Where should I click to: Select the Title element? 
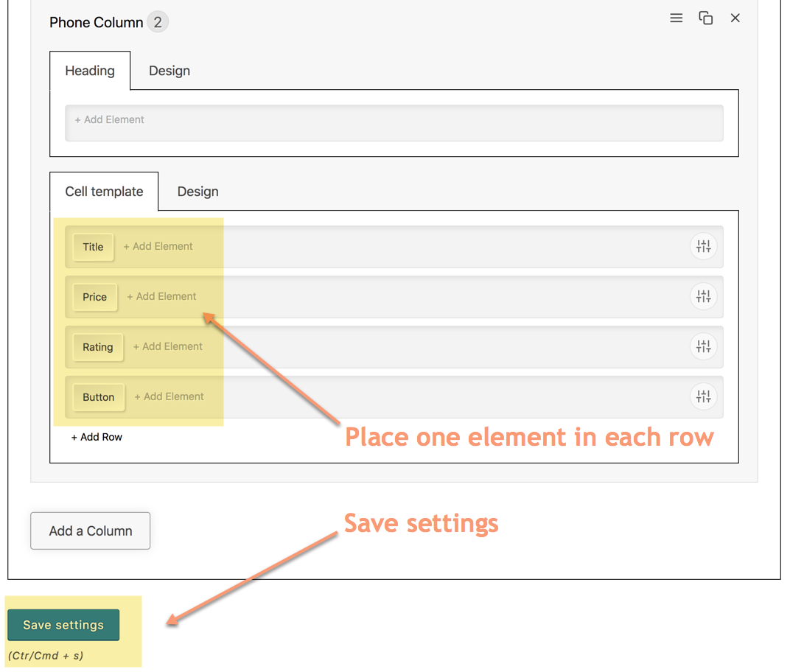93,247
